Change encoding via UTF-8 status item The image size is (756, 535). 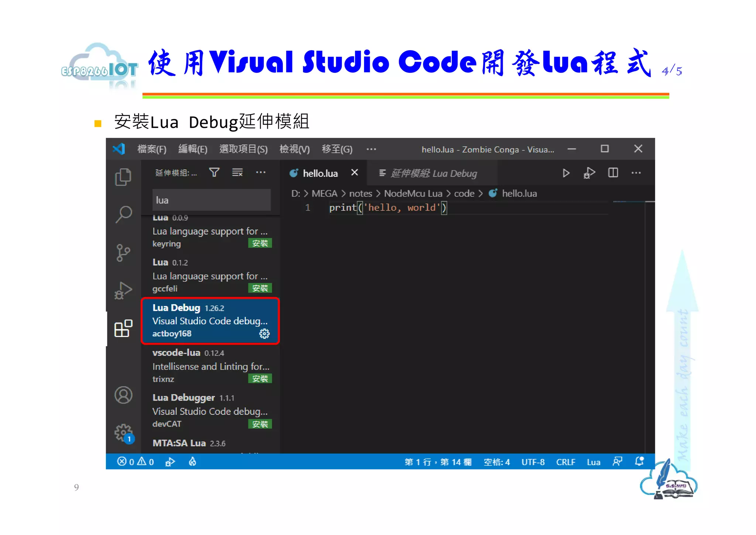tap(533, 462)
